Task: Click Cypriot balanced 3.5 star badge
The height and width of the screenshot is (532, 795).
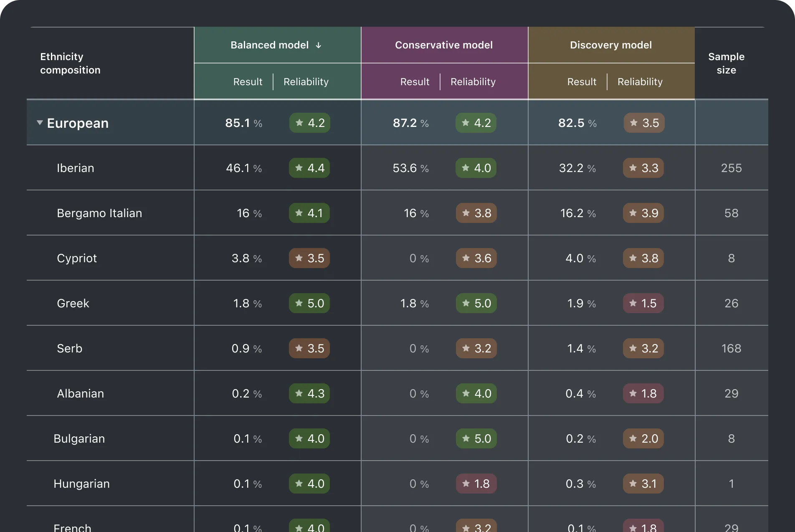Action: pyautogui.click(x=309, y=258)
